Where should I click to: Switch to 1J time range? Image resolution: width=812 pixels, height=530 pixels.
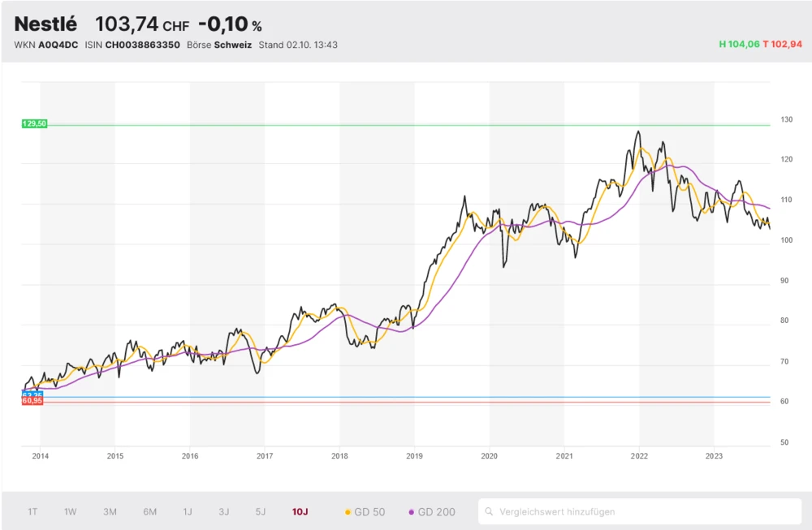tap(188, 512)
